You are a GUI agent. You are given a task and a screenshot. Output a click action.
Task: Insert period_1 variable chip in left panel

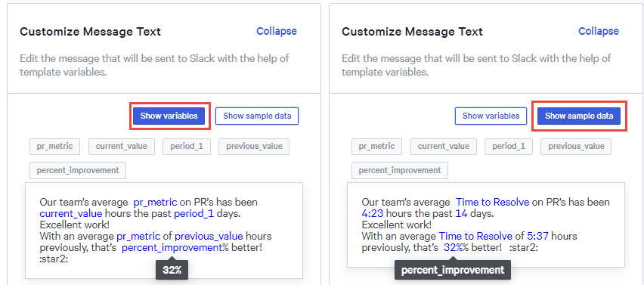pyautogui.click(x=187, y=147)
